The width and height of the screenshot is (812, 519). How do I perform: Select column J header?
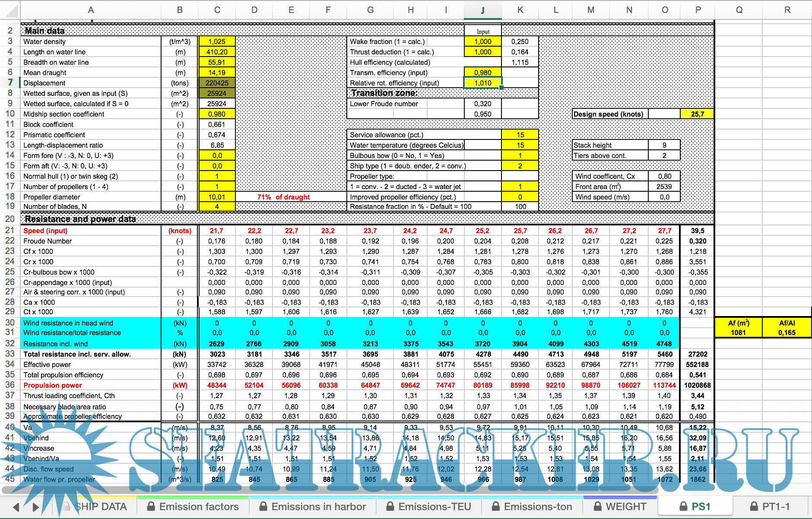pos(482,10)
